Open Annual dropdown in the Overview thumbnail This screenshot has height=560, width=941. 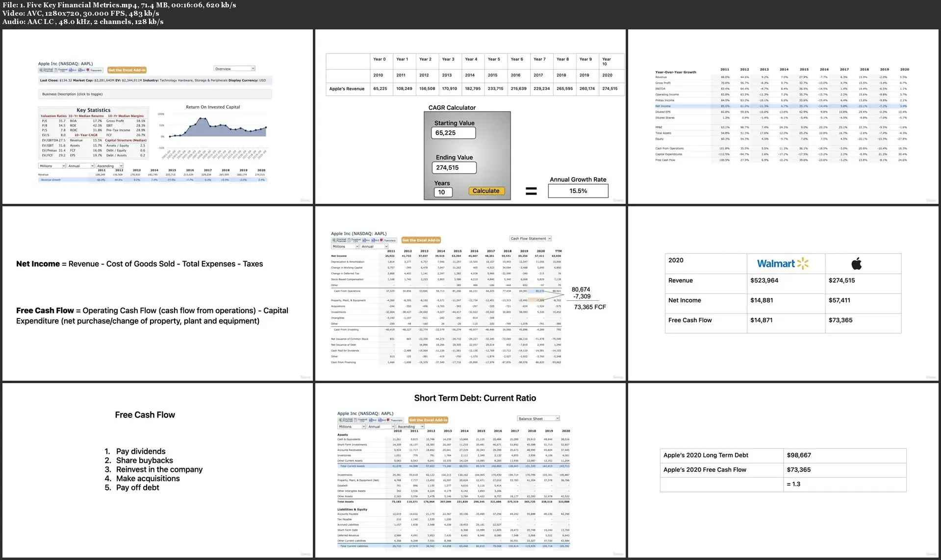[80, 166]
